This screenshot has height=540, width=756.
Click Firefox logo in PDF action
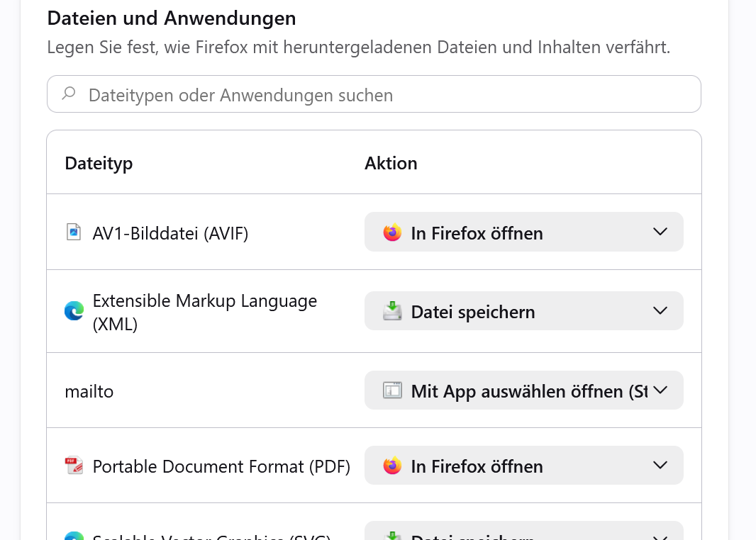click(392, 466)
